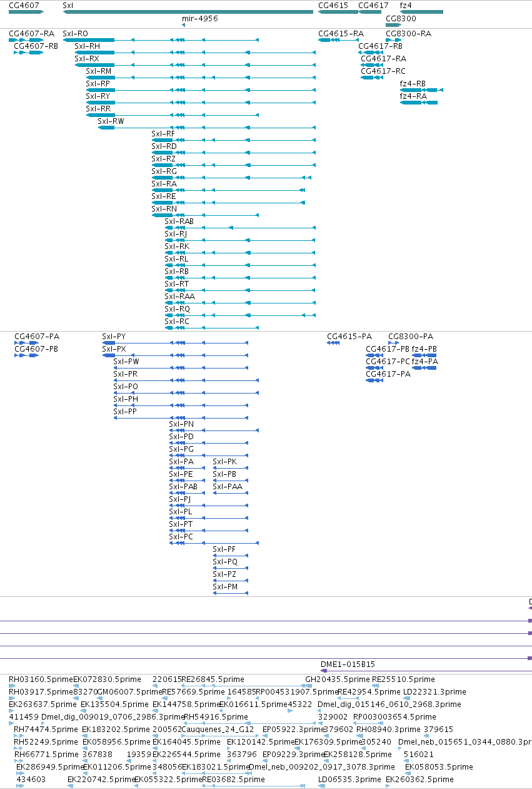Select transcript CG4607-RA label
Image resolution: width=532 pixels, height=789 pixels.
[x=31, y=34]
